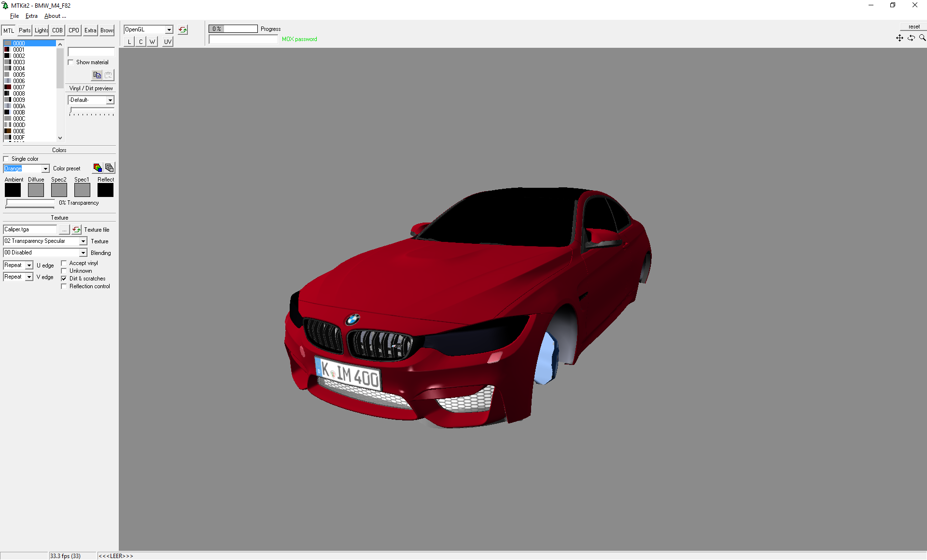This screenshot has height=560, width=927.
Task: Select the zoom magnifier tool icon
Action: [922, 38]
